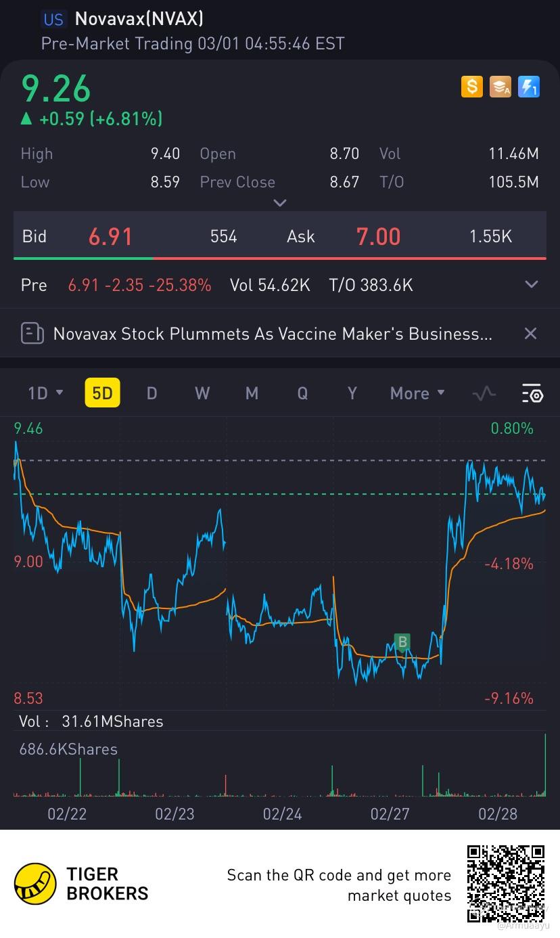The height and width of the screenshot is (938, 560).
Task: Tap the High value 9.40
Action: click(x=165, y=154)
